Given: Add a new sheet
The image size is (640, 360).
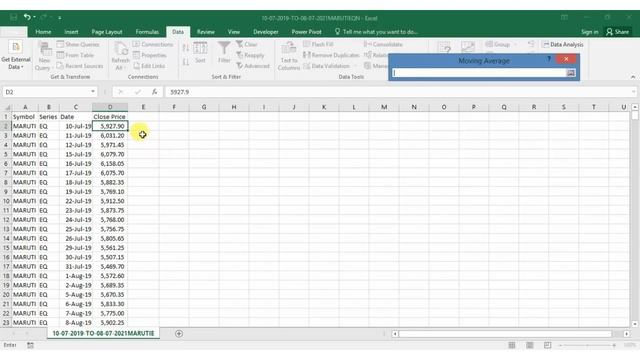Looking at the screenshot, I should (x=179, y=333).
